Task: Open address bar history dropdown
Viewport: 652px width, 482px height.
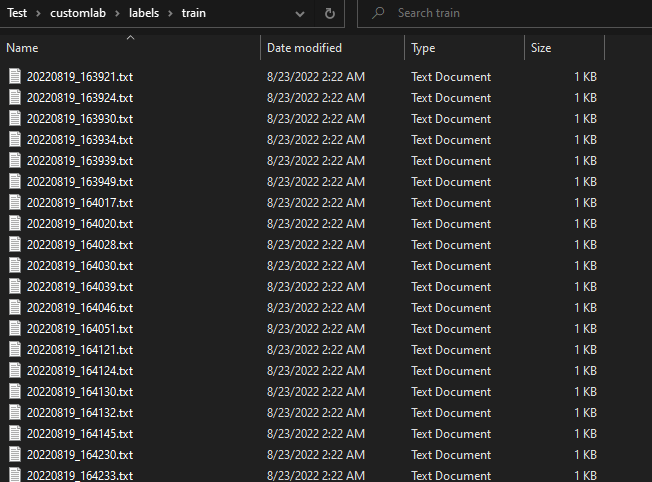Action: click(299, 14)
